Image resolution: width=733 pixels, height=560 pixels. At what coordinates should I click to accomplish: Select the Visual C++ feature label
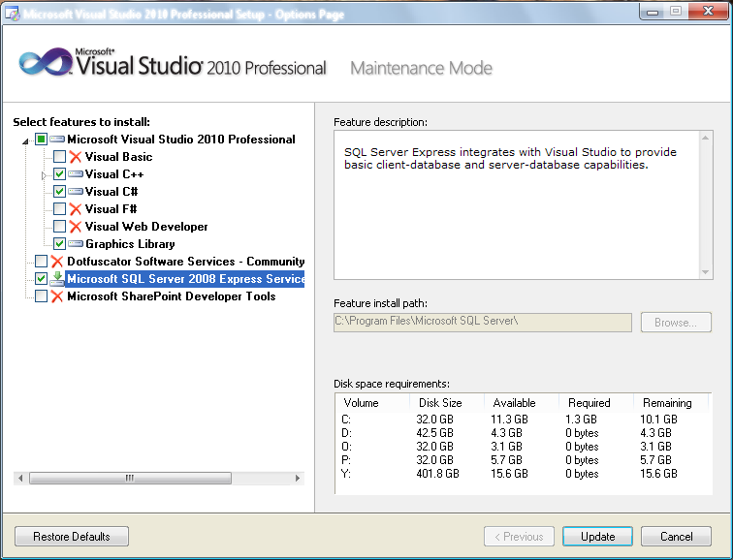tap(114, 174)
